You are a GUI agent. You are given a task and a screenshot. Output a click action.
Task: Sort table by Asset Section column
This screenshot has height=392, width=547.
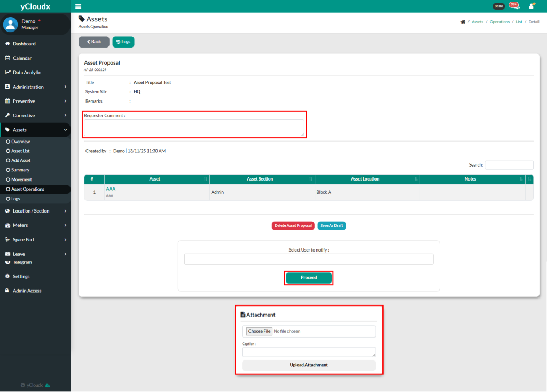point(262,179)
